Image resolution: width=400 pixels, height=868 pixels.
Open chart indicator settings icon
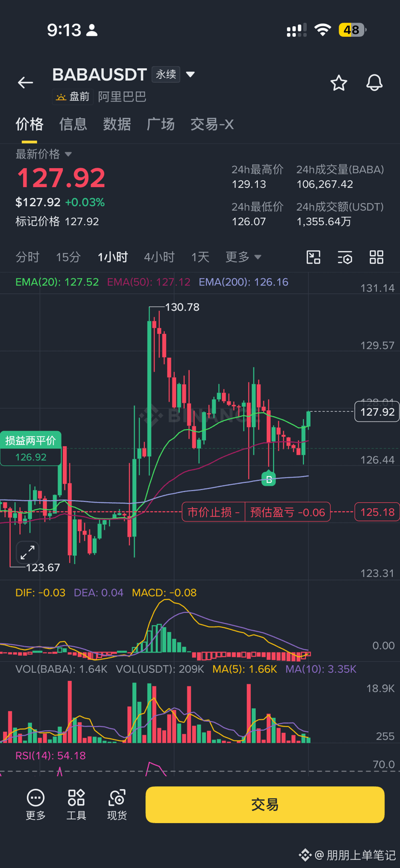pyautogui.click(x=345, y=257)
